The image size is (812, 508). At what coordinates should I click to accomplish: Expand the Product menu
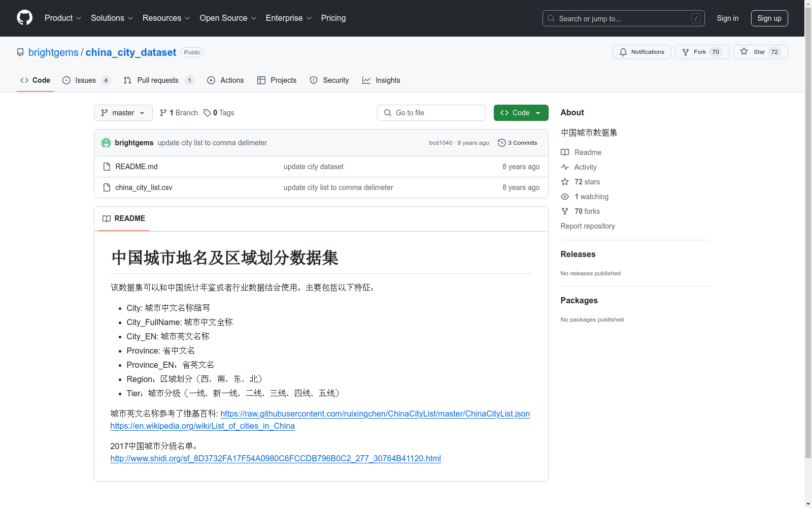pos(63,18)
